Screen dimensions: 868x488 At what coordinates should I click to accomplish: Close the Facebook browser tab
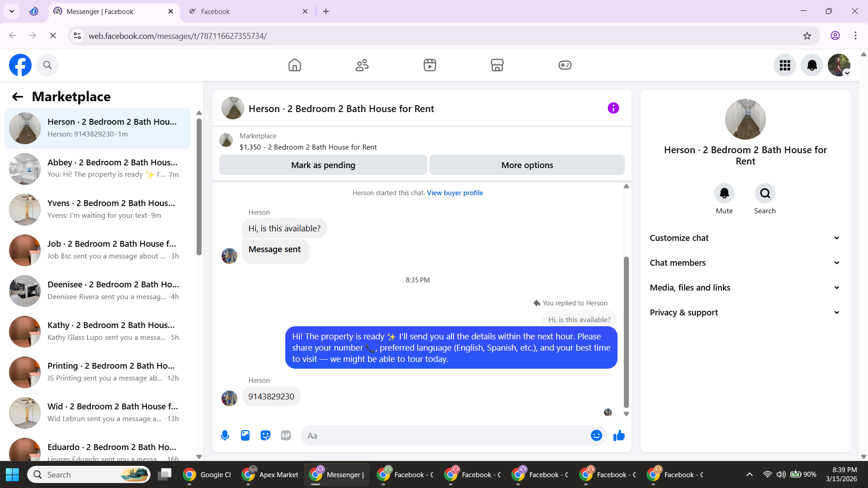(305, 12)
